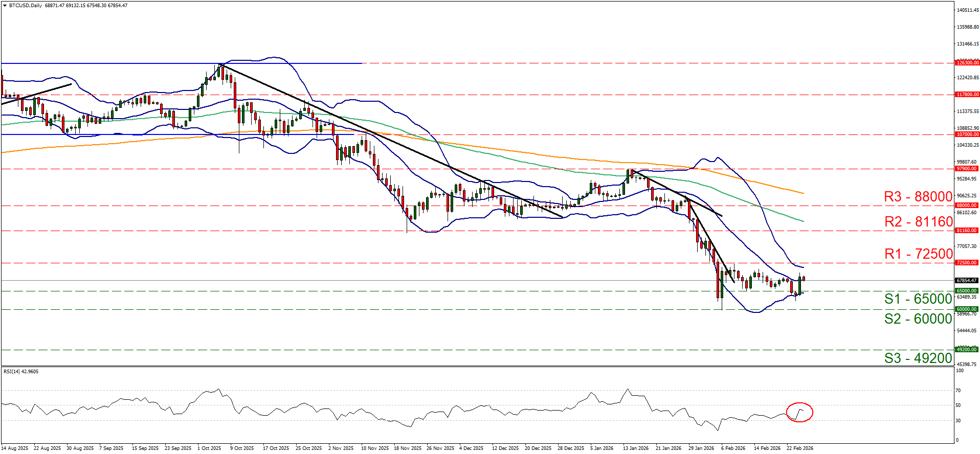The height and width of the screenshot is (454, 980).
Task: Select the green 49200.00 price tag
Action: tap(967, 350)
